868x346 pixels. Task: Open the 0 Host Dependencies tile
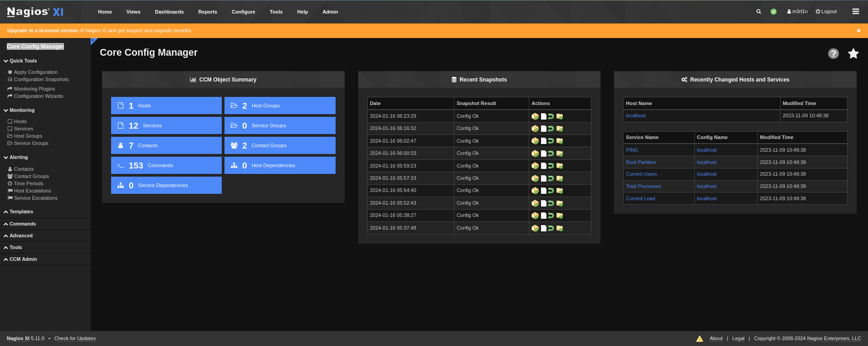(280, 165)
